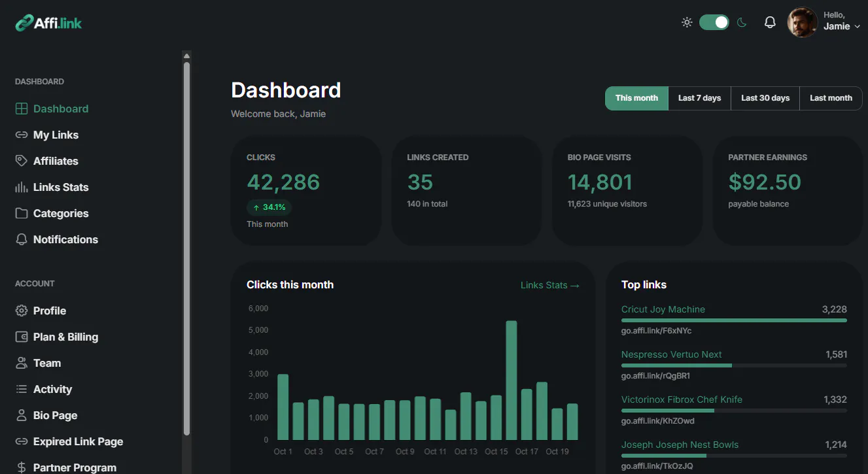
Task: Go to Plan & Billing
Action: point(65,337)
